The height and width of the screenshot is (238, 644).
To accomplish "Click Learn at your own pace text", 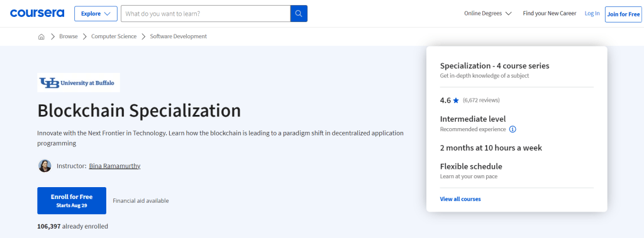I will click(469, 176).
